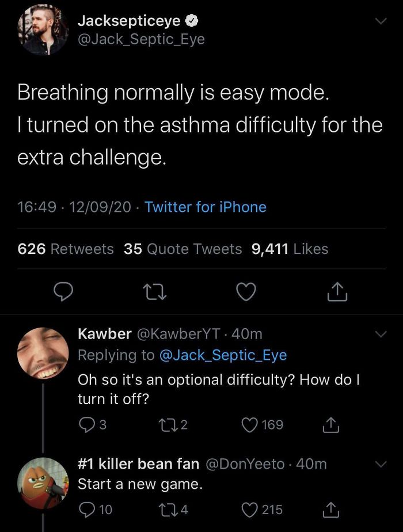The height and width of the screenshot is (532, 403).
Task: Like Jacksepticeye's tweet
Action: pos(246,292)
